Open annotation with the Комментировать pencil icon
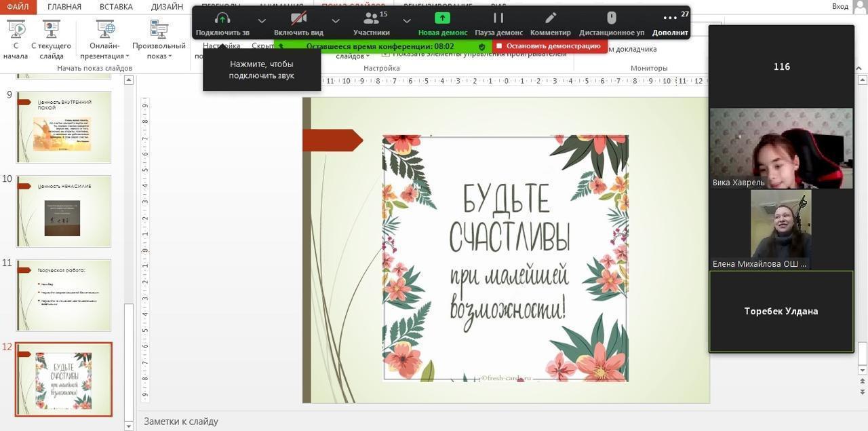This screenshot has height=431, width=868. click(551, 18)
